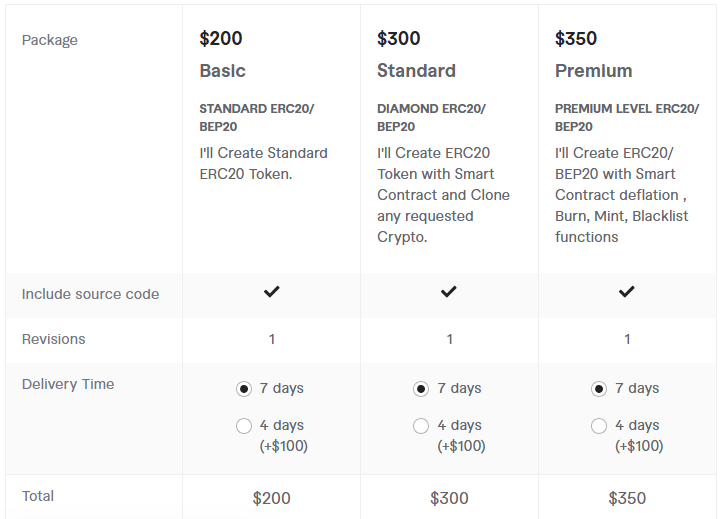Click the "Include source code" row label

tap(90, 294)
